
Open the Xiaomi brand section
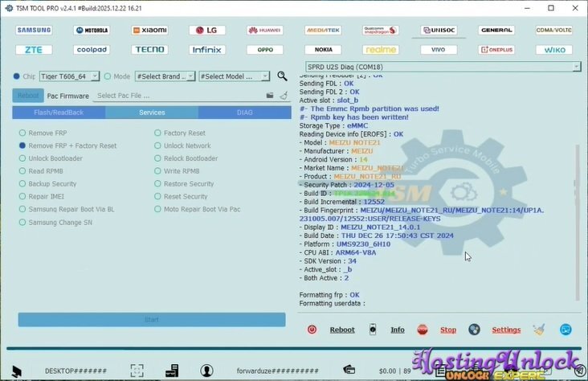point(149,30)
